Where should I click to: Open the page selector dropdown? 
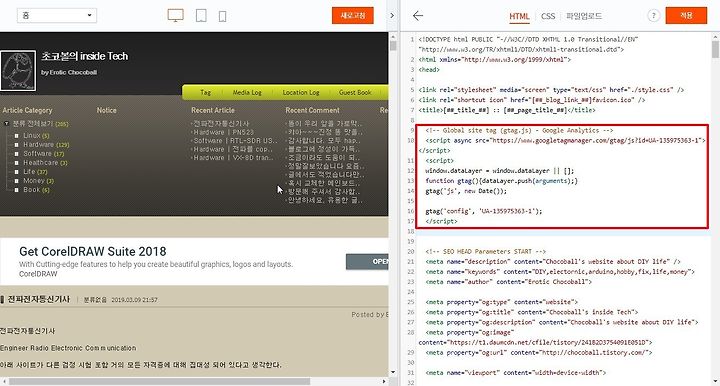pos(57,15)
